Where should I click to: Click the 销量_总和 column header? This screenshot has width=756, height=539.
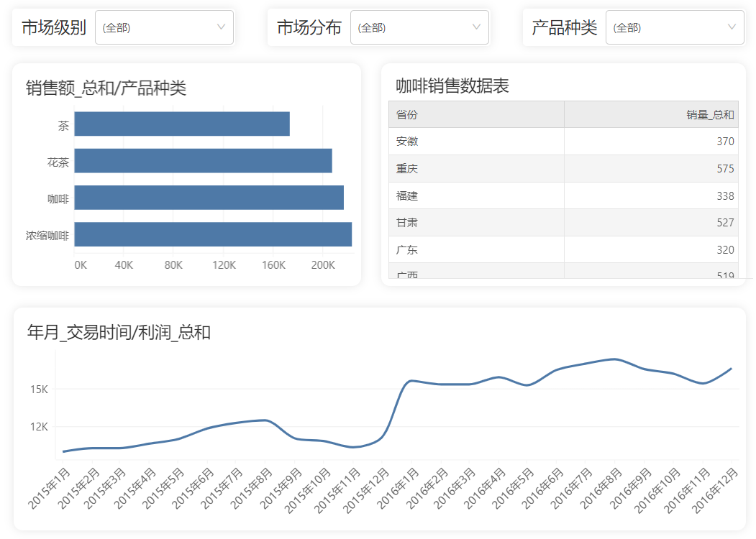tap(651, 115)
